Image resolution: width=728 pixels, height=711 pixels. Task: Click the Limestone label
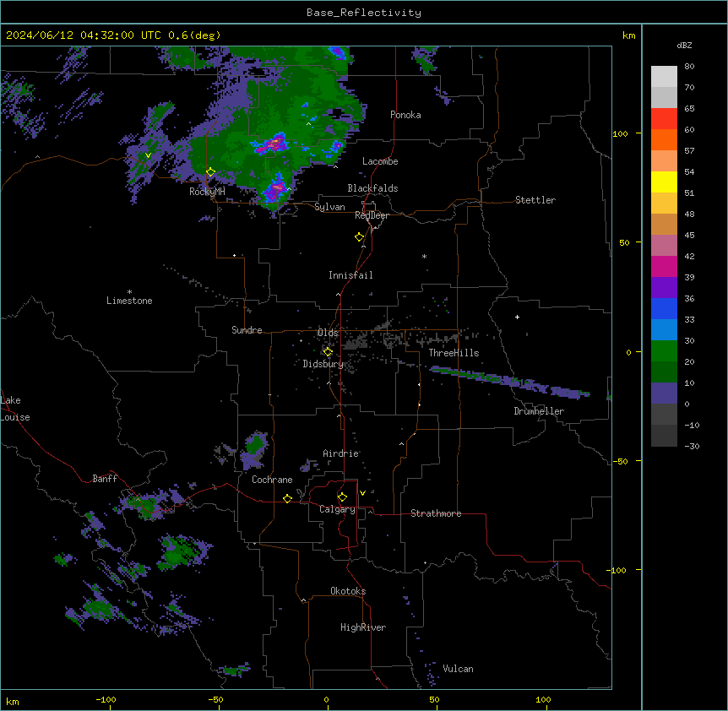click(x=129, y=301)
